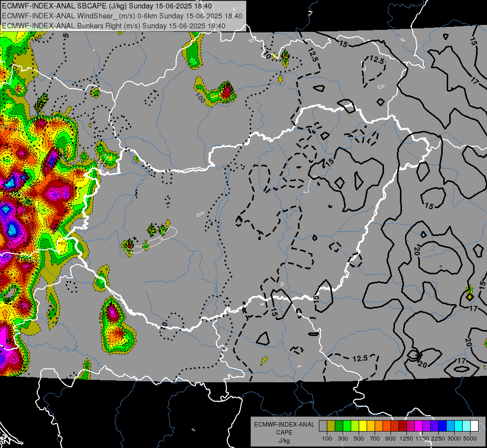Click the legend tick label 1250

406,439
